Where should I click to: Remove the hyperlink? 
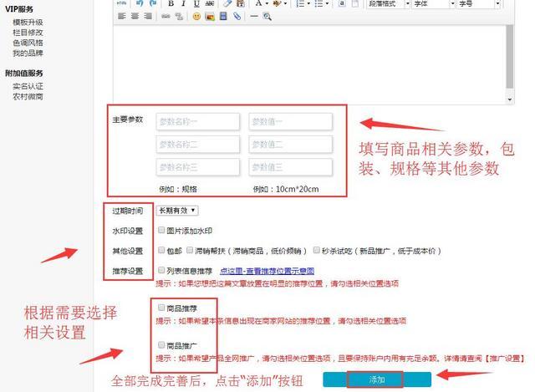pos(179,17)
